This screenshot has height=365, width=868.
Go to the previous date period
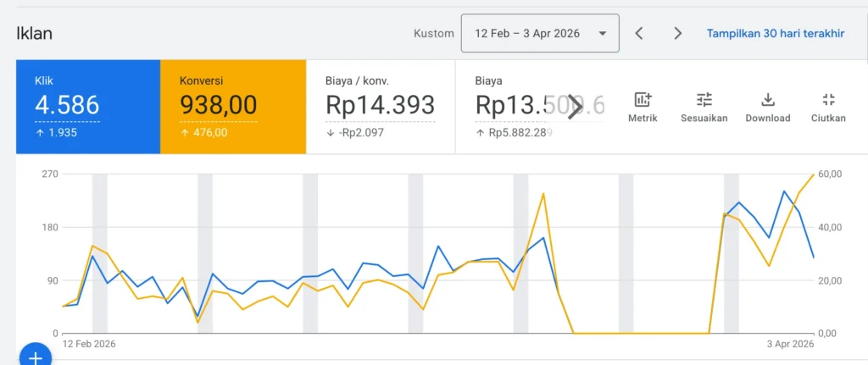[639, 34]
